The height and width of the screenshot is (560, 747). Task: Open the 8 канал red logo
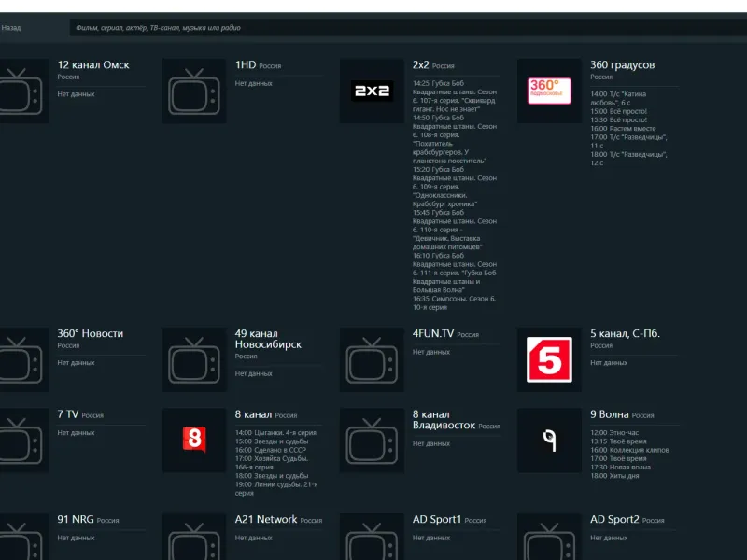(x=194, y=439)
